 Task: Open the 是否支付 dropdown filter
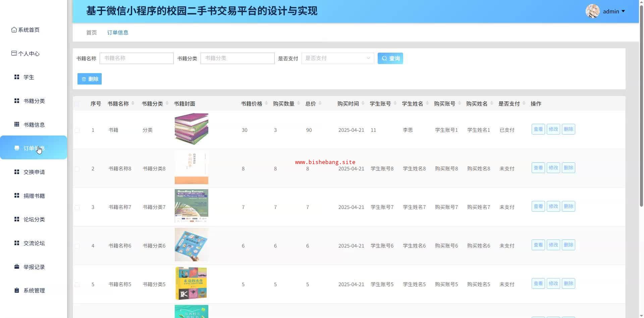pyautogui.click(x=337, y=58)
